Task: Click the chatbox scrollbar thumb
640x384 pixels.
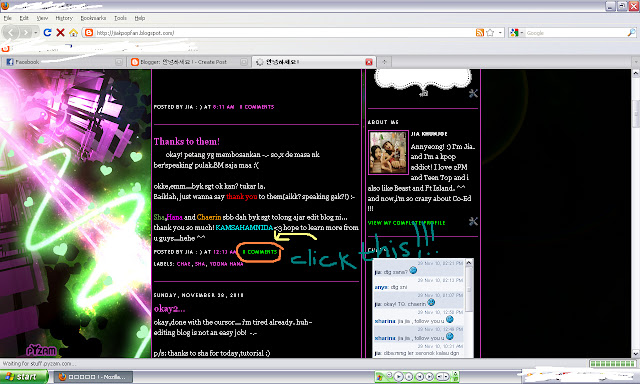Action: pos(469,290)
